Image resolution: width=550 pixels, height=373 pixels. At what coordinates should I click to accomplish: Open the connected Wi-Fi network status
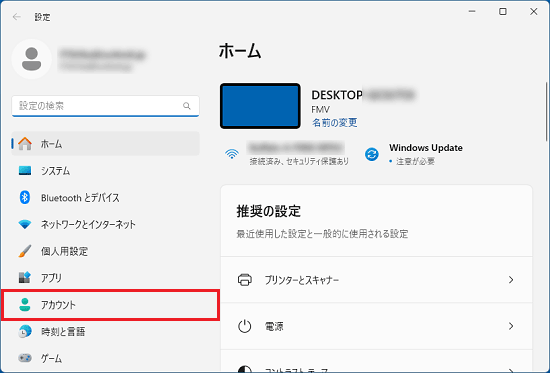click(x=287, y=154)
